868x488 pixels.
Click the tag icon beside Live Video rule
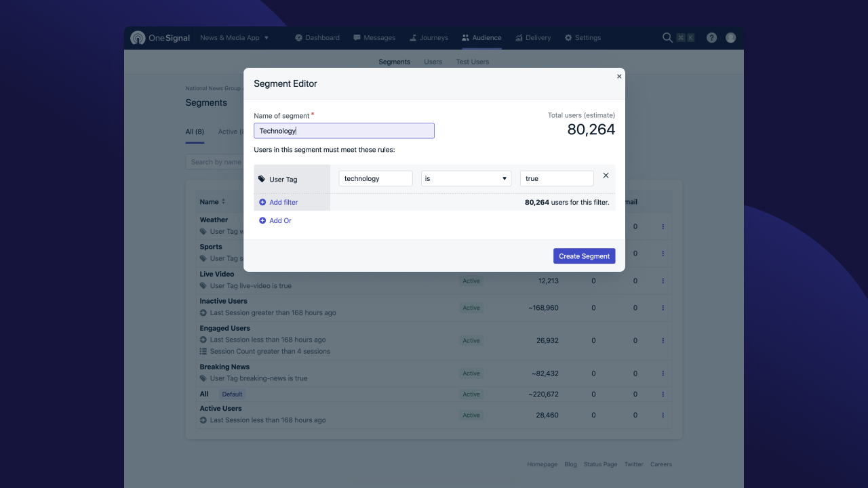(203, 286)
